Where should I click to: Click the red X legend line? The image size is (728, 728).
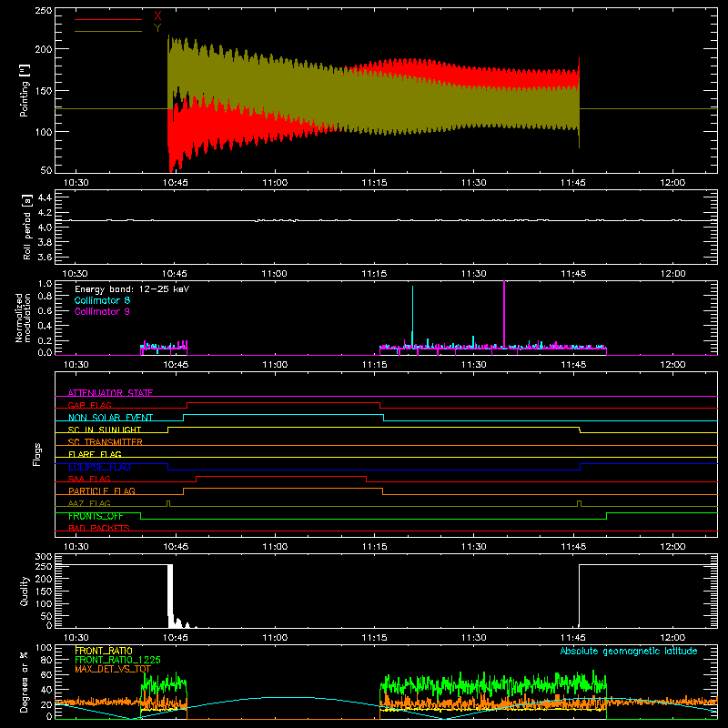point(108,19)
